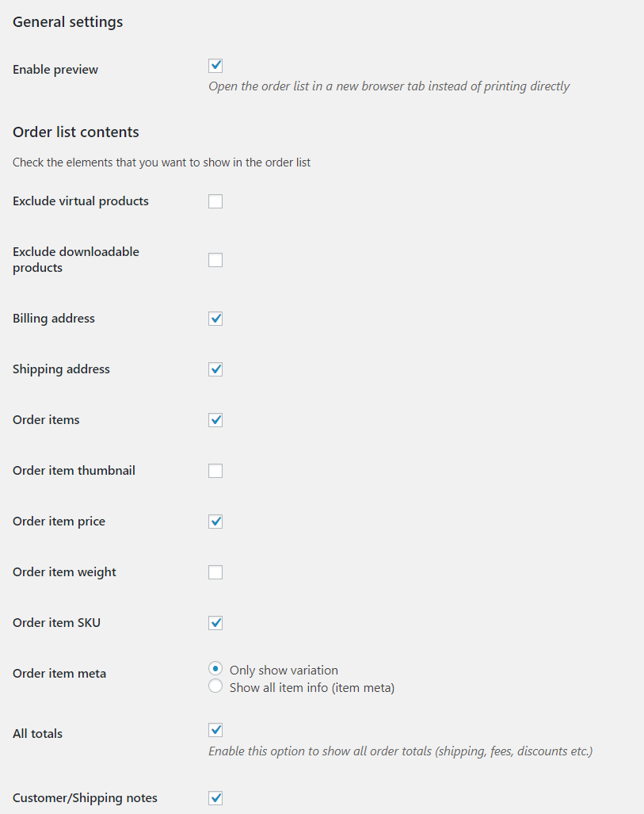Disable the Billing address checkbox
The height and width of the screenshot is (814, 644).
pyautogui.click(x=215, y=319)
